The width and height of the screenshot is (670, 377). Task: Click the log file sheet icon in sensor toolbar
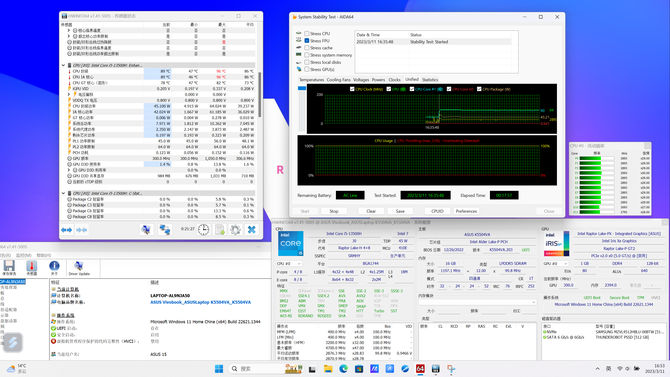(220, 230)
